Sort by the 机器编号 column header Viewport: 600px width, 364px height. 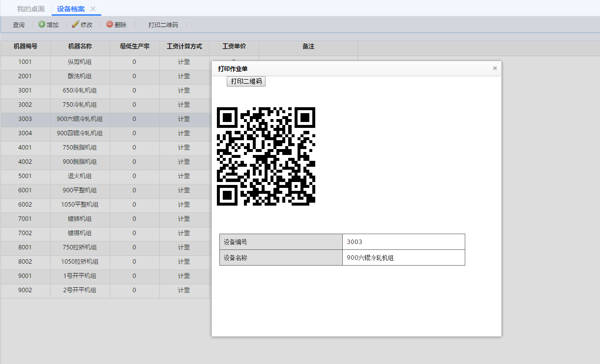26,46
